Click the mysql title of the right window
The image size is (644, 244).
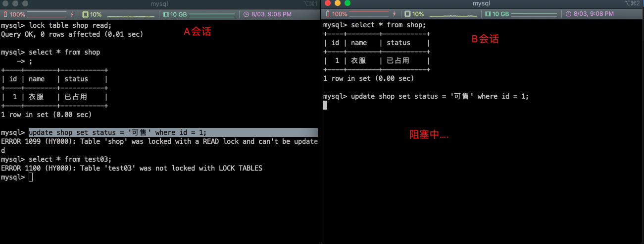pos(481,3)
